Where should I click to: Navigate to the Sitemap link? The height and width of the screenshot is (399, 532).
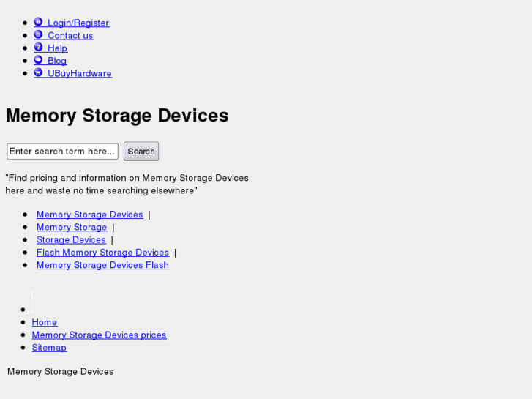49,348
